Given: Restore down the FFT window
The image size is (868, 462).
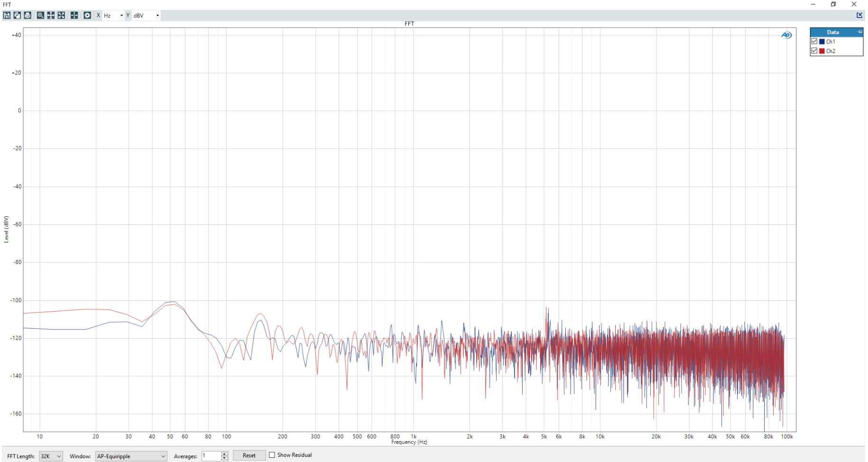Looking at the screenshot, I should pos(833,4).
